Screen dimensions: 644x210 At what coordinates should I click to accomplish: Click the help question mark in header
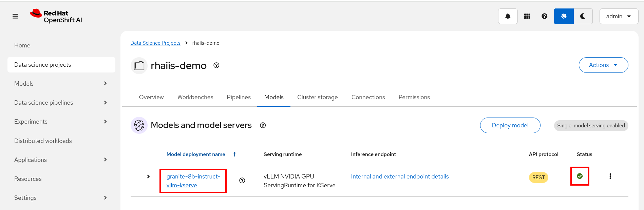[544, 16]
